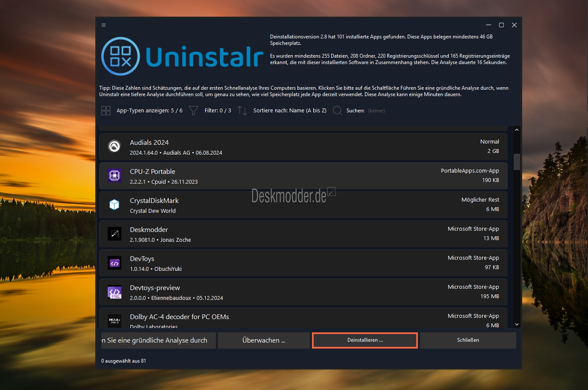Click the vertical scrollbar thumb
The image size is (588, 390).
[517, 162]
